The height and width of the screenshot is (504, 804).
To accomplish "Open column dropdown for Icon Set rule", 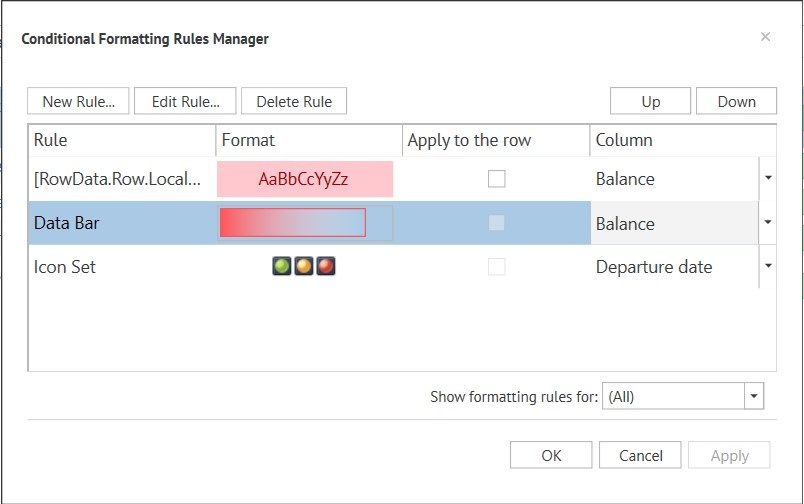I will tap(768, 266).
